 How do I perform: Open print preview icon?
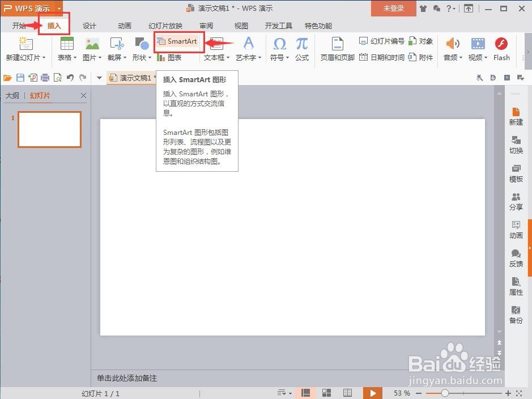click(58, 78)
